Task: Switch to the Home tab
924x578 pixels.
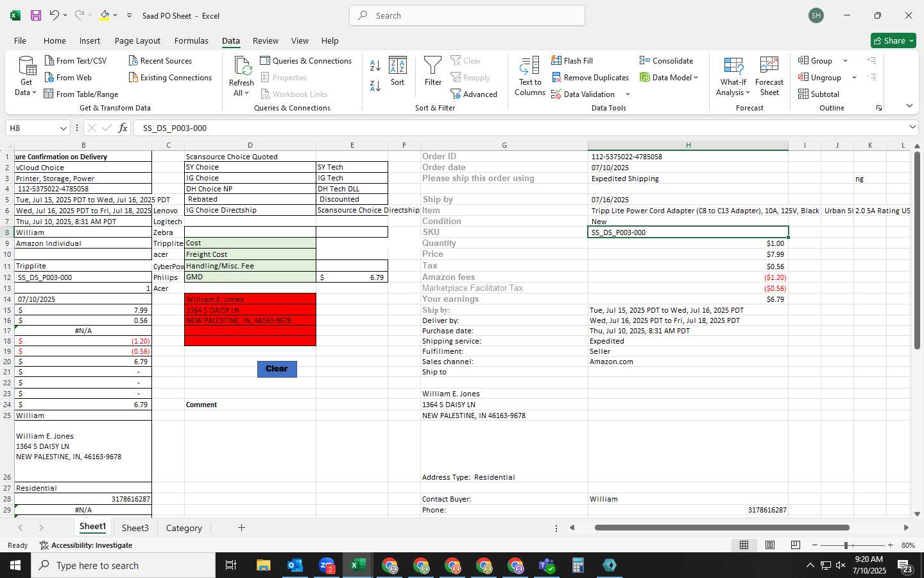Action: [x=55, y=40]
